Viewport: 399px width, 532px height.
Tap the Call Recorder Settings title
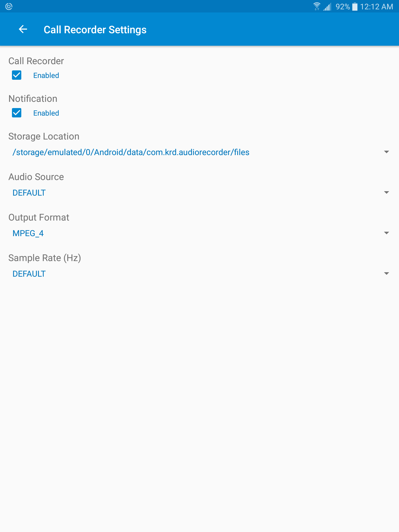[x=95, y=30]
